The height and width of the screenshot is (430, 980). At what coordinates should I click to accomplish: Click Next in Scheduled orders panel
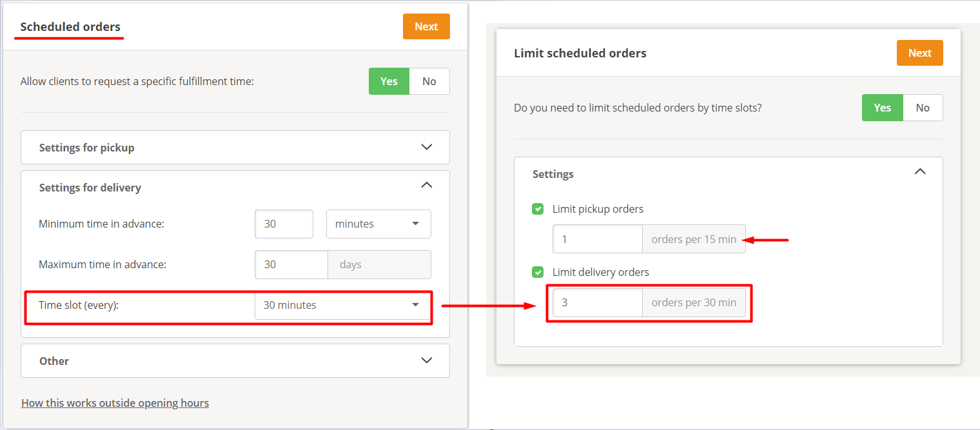click(x=426, y=26)
